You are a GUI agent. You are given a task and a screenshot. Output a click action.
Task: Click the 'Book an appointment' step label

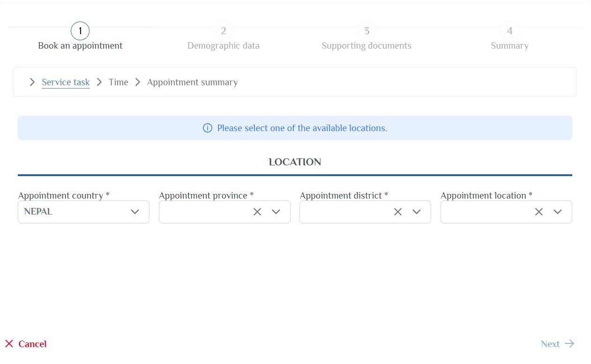[80, 46]
